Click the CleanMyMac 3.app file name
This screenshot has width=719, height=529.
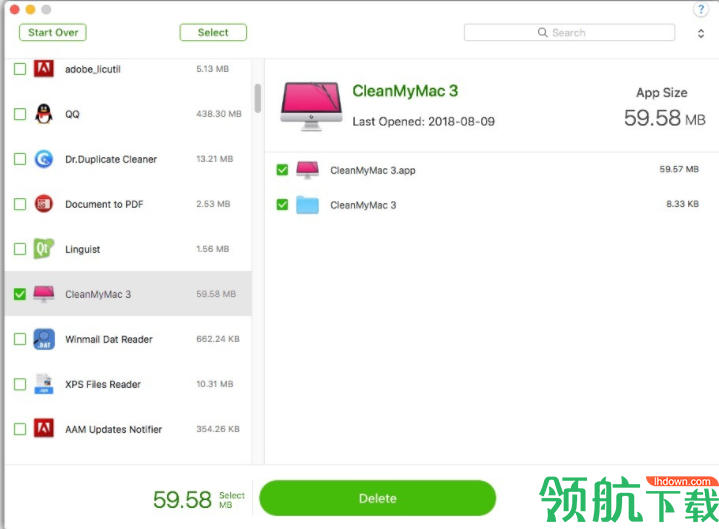tap(373, 171)
